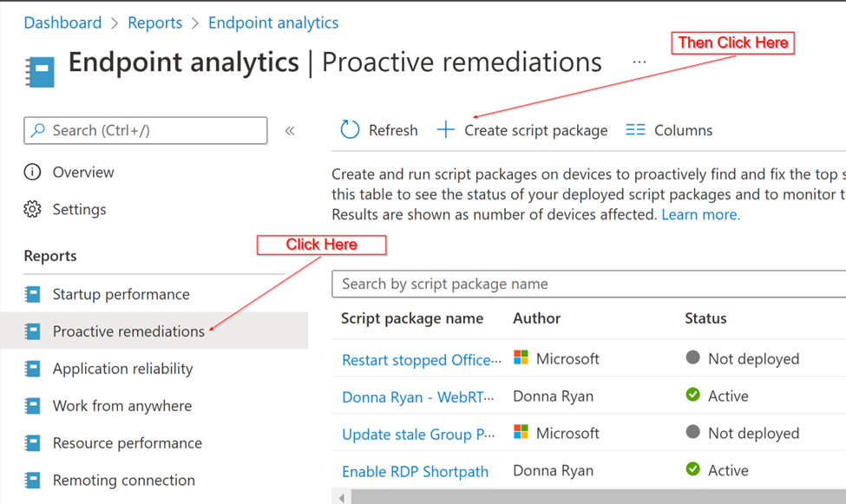Click Create script package button

tap(522, 130)
